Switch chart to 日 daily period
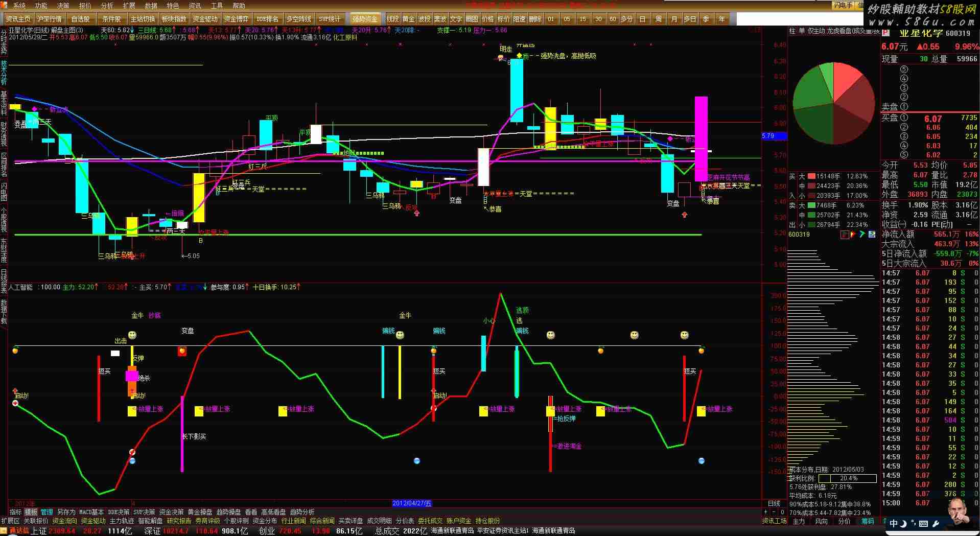This screenshot has width=980, height=536. click(643, 19)
